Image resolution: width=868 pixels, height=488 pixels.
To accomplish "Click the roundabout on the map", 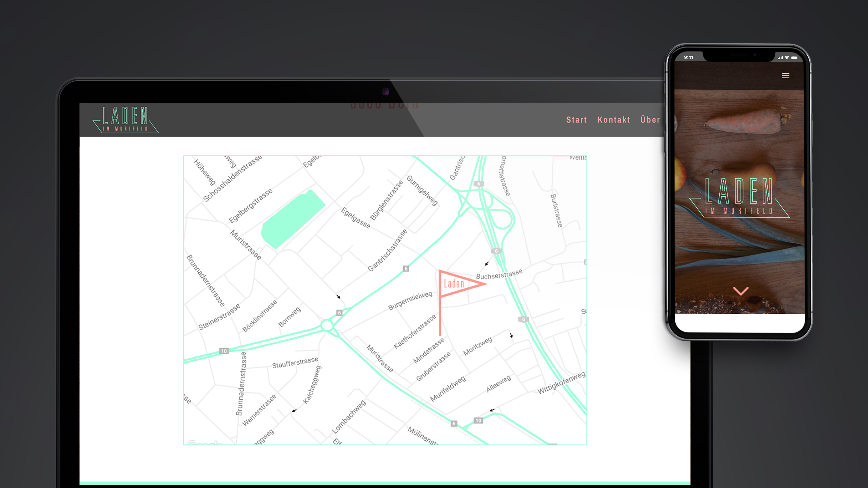I will coord(327,326).
